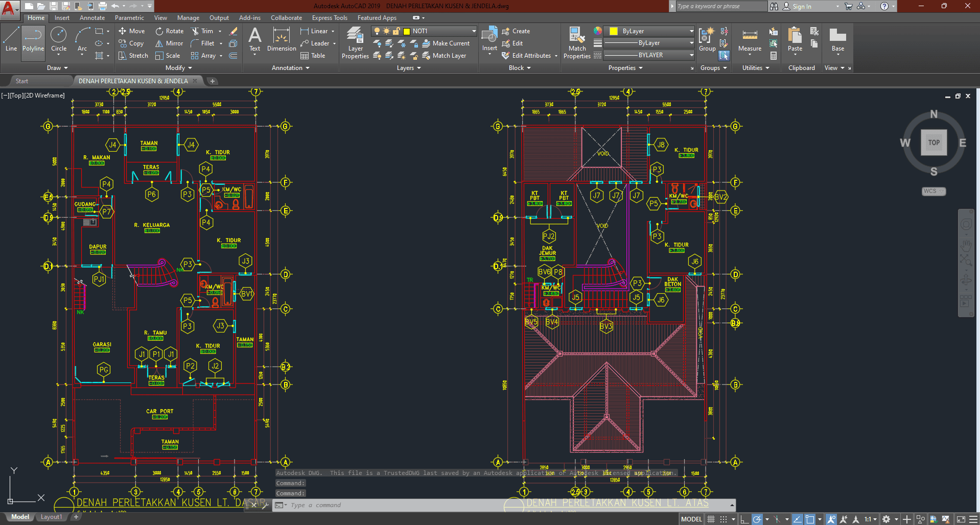The height and width of the screenshot is (525, 980).
Task: Toggle polar tracking in status bar
Action: coord(757,519)
